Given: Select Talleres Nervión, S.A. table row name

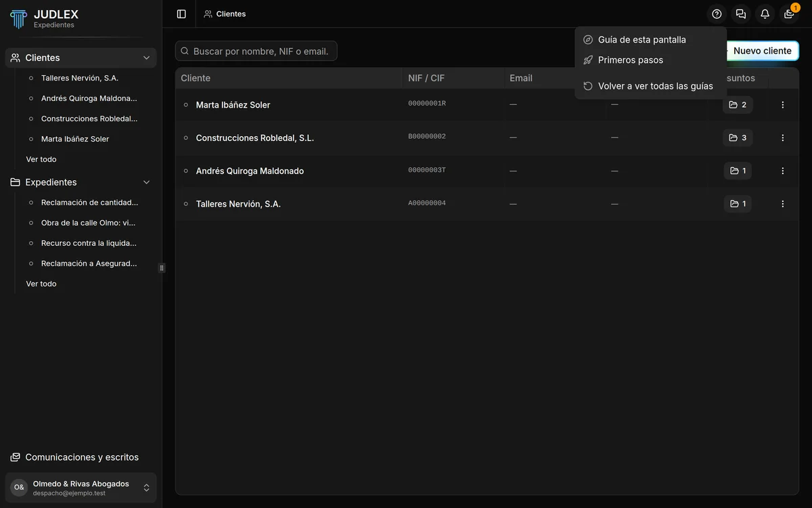Looking at the screenshot, I should click(238, 204).
